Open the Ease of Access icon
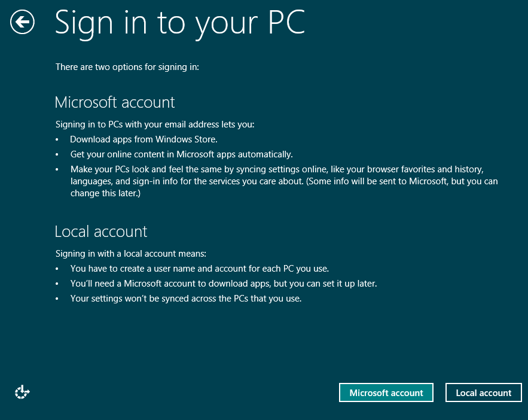This screenshot has height=420, width=528. pos(22,392)
